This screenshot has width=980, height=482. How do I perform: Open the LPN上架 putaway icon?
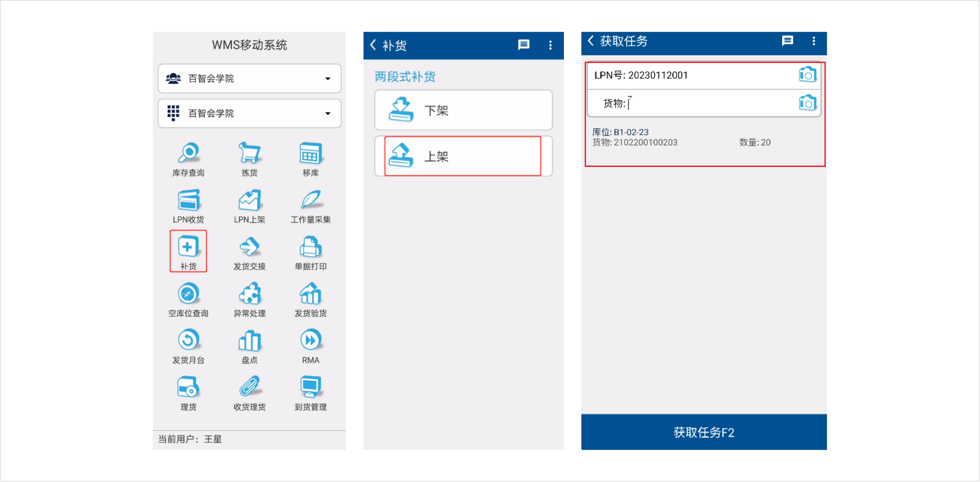click(x=249, y=201)
